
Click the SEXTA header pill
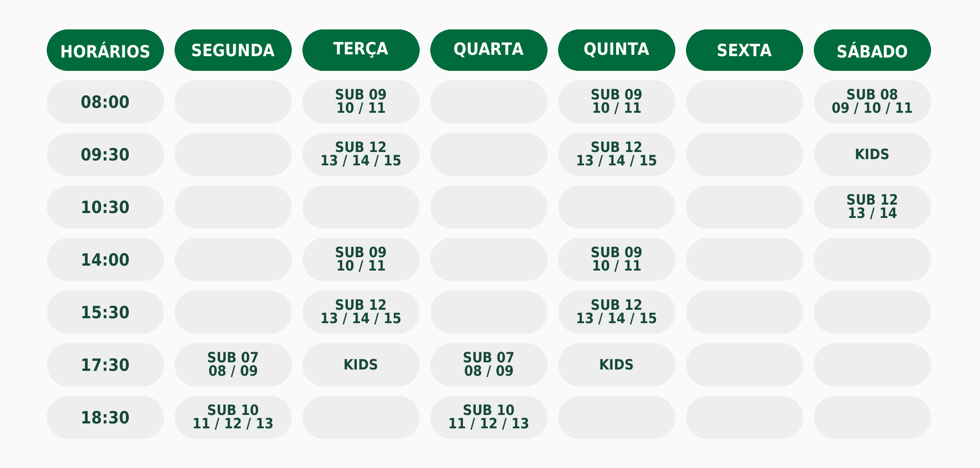(744, 50)
